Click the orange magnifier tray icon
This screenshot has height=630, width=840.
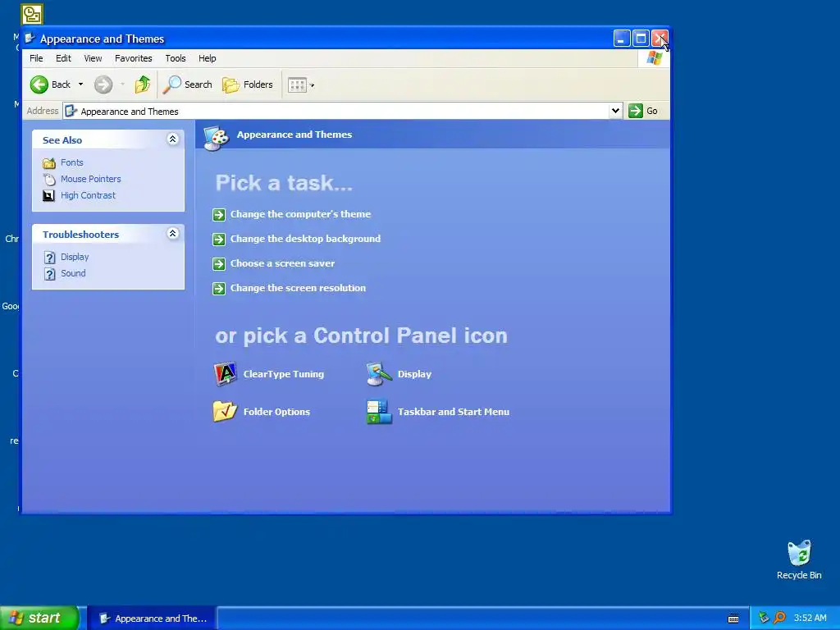click(779, 618)
